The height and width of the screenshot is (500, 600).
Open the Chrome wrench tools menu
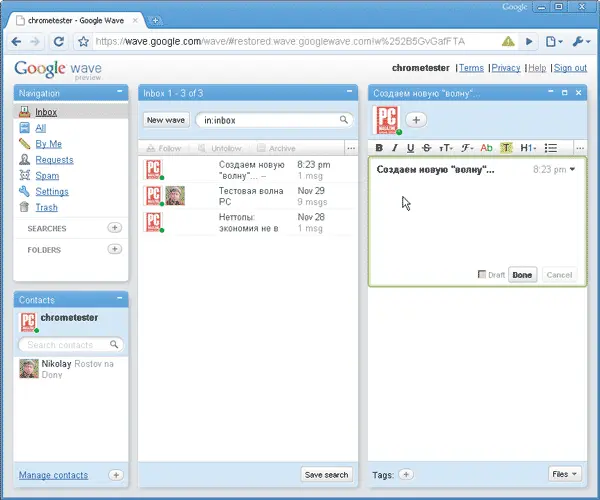coord(581,41)
